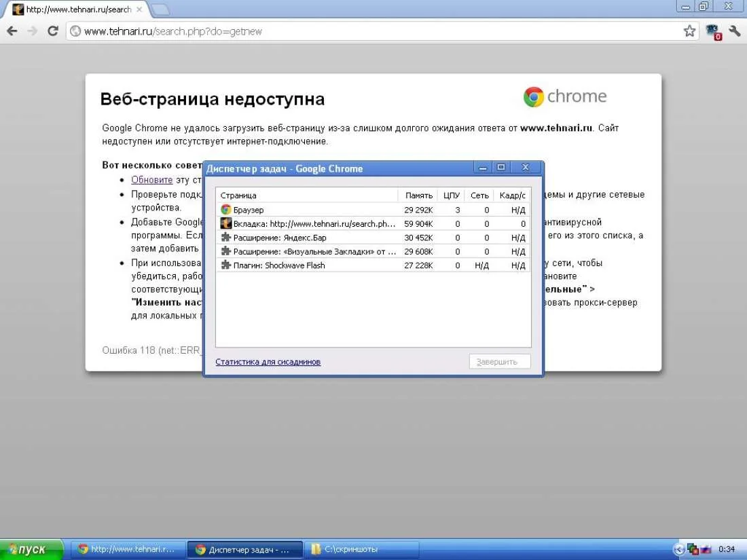The width and height of the screenshot is (747, 560).
Task: Select the Вкладка tehnari.ru row
Action: click(373, 223)
